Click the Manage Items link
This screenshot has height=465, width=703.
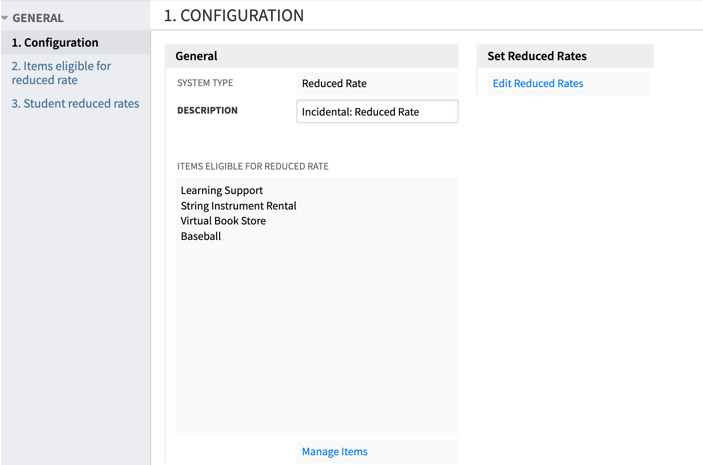point(334,452)
